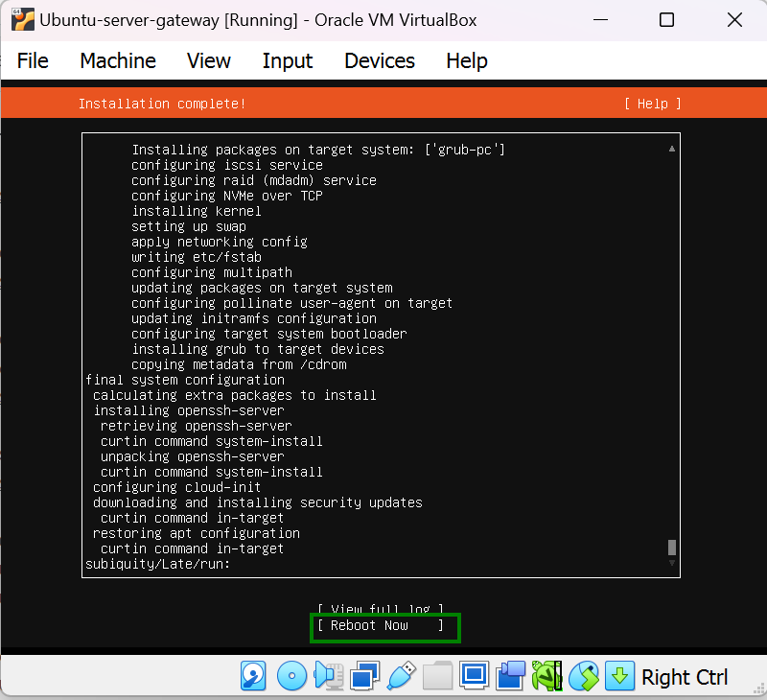Click the Reboot Now button
The width and height of the screenshot is (767, 700).
381,625
